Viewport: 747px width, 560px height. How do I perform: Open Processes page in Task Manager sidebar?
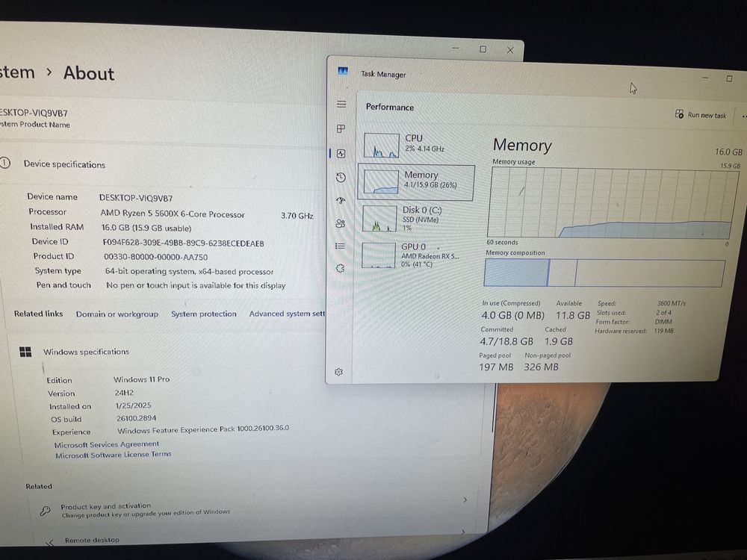click(341, 128)
